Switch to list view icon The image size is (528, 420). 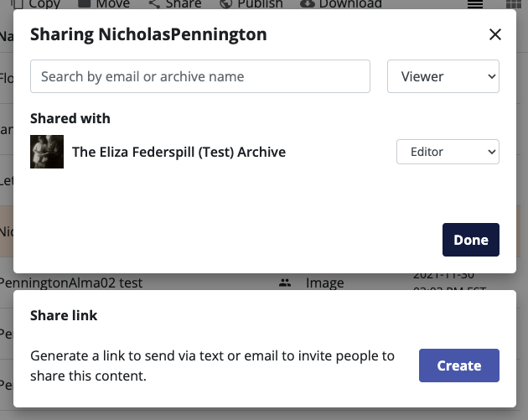pos(475,5)
